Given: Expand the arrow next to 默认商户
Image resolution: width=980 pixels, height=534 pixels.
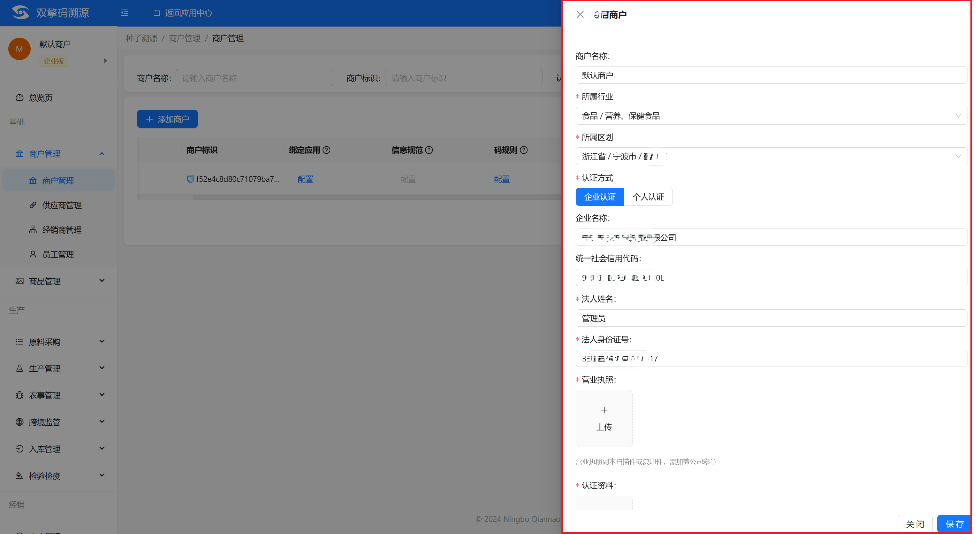Looking at the screenshot, I should tap(105, 61).
